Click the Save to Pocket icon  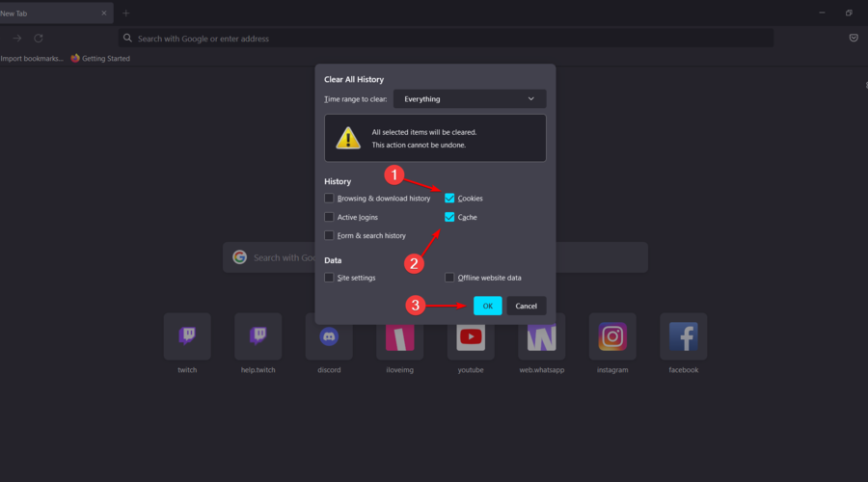point(854,39)
